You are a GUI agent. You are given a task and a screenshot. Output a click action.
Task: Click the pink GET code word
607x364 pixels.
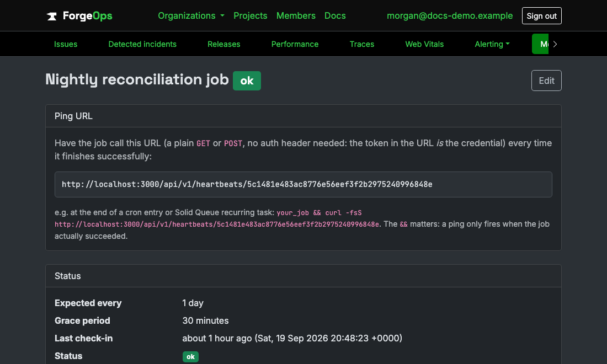point(203,143)
